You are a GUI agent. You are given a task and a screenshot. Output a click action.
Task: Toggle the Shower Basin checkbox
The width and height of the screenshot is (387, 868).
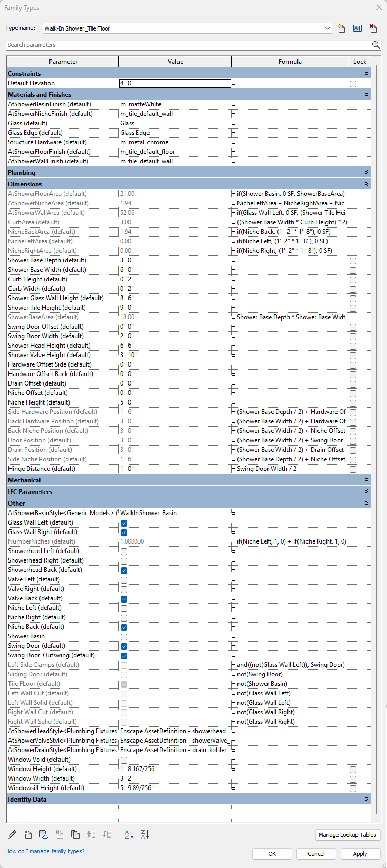coord(124,637)
